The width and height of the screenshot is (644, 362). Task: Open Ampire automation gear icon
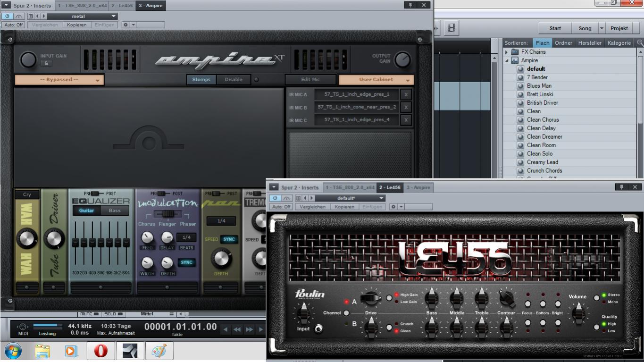[125, 25]
